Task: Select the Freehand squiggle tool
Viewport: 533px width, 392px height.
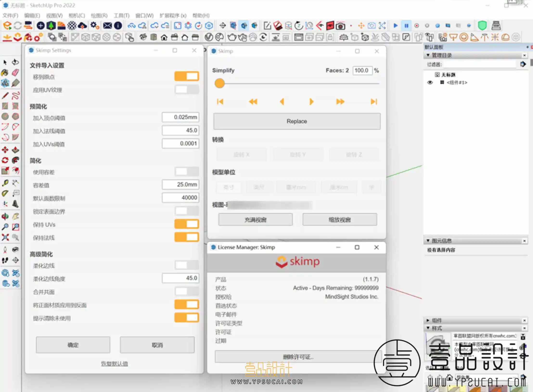Action: click(x=15, y=95)
